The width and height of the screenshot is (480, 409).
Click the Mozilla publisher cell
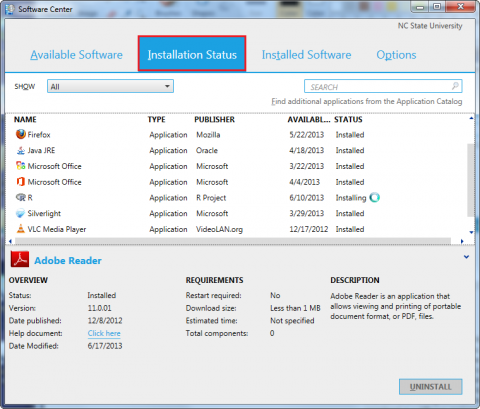208,135
